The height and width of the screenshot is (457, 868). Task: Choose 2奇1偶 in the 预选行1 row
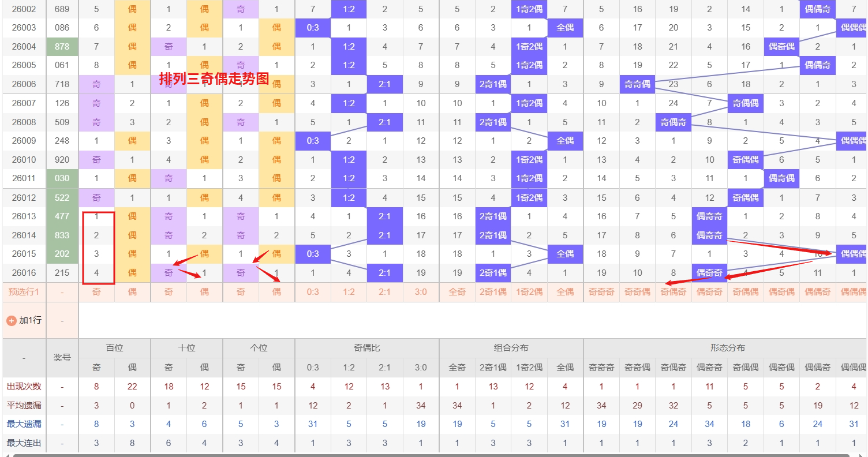tap(493, 292)
